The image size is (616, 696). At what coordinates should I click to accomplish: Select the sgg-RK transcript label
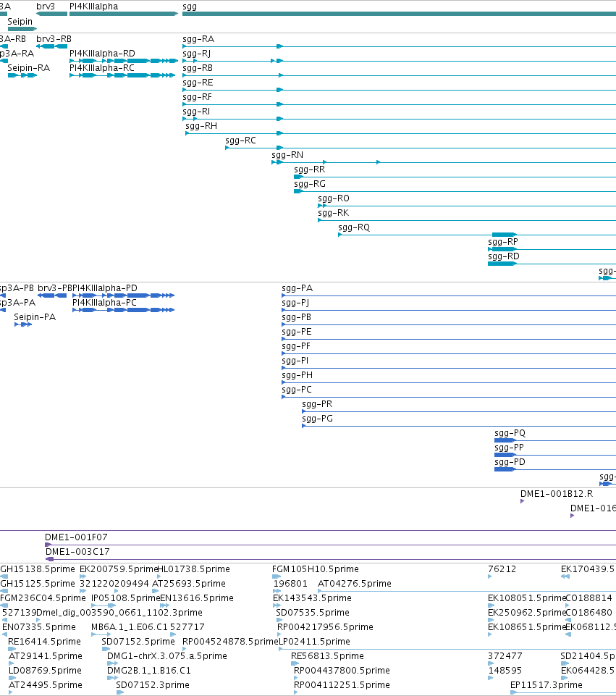click(x=334, y=213)
